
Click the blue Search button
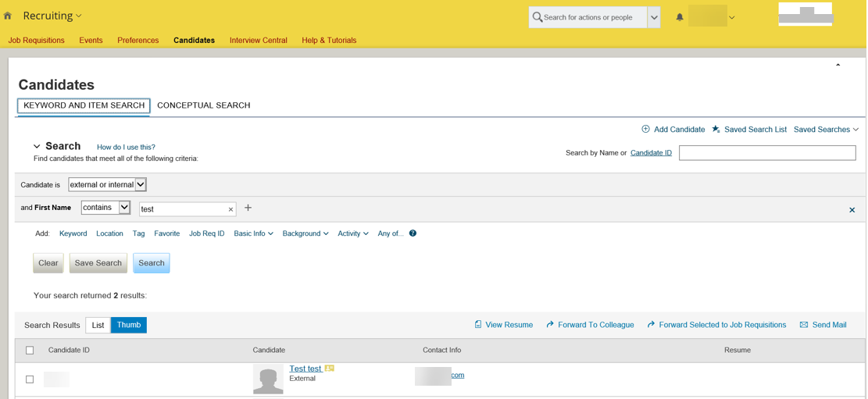pyautogui.click(x=151, y=263)
